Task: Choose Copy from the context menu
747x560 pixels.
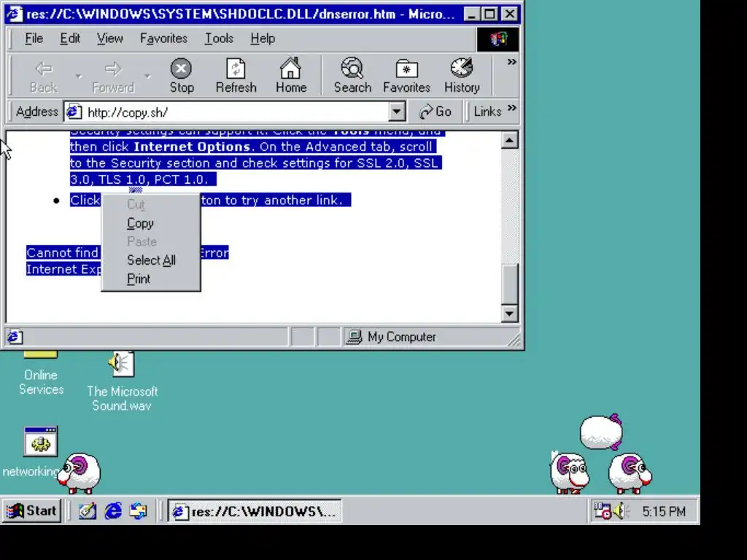Action: [151, 223]
